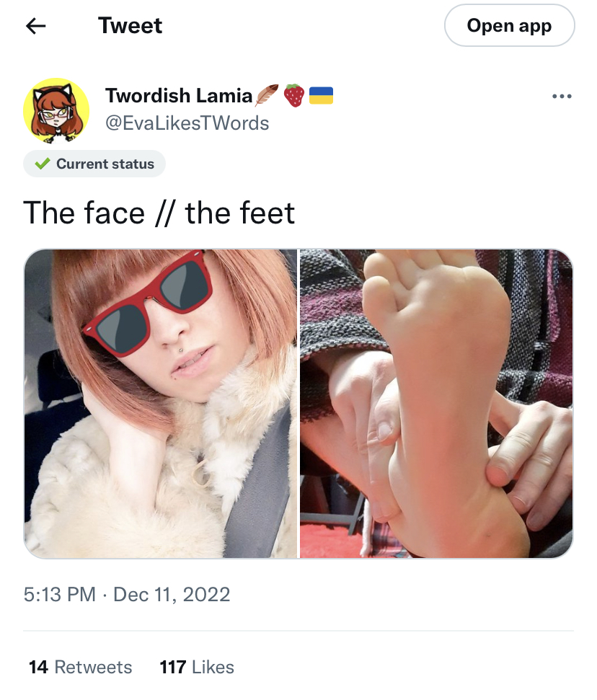Open Twordish Lamia display name

[179, 96]
